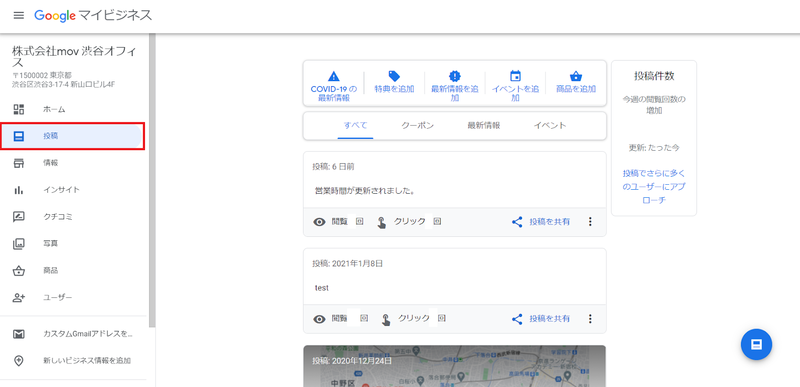Open カスタムGmailアドレス menu entry
Screen dimensions: 800x387
88,334
